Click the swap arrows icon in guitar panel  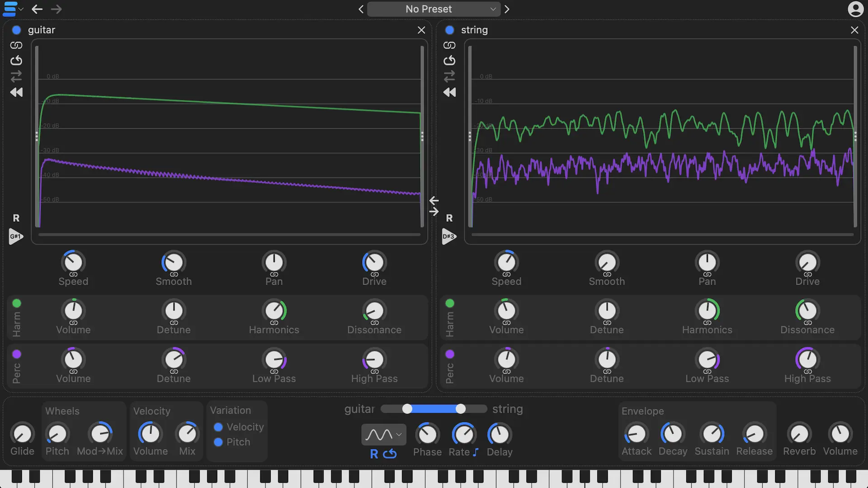(x=16, y=76)
